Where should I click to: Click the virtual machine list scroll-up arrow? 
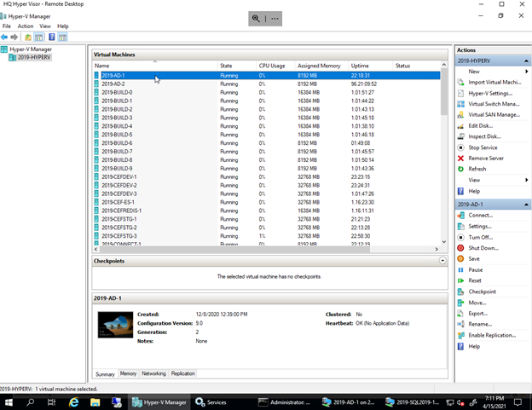coord(444,65)
